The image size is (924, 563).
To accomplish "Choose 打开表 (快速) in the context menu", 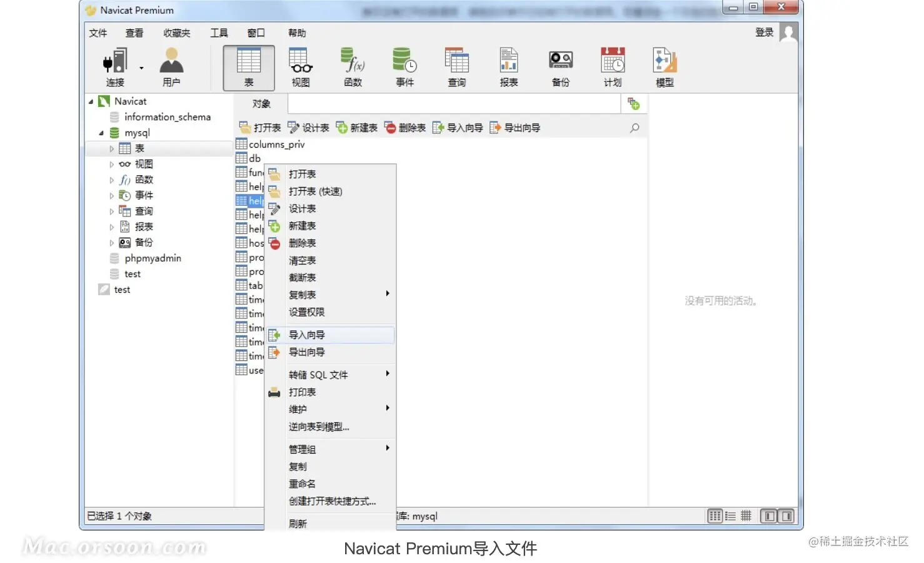I will [x=330, y=191].
